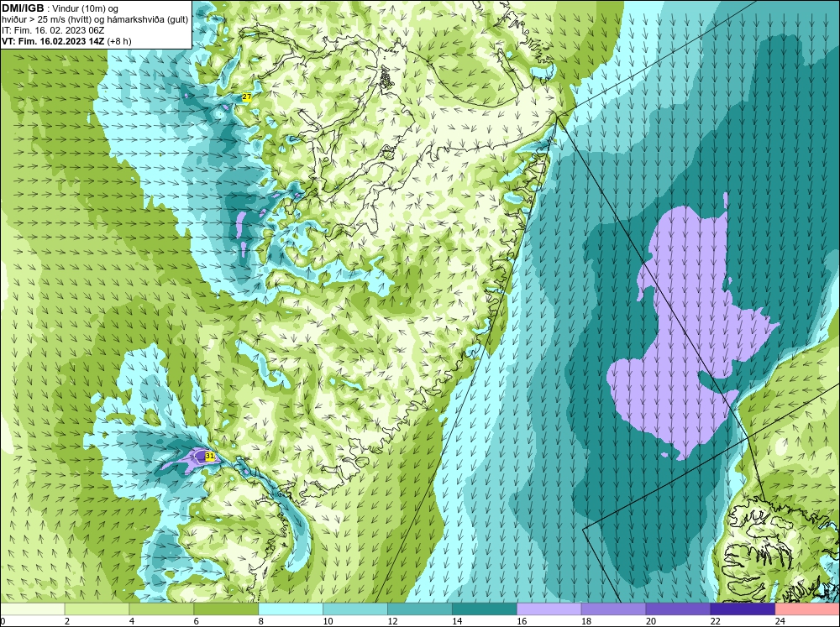This screenshot has width=840, height=627.
Task: Click the legend scale value 20
Action: (x=651, y=621)
